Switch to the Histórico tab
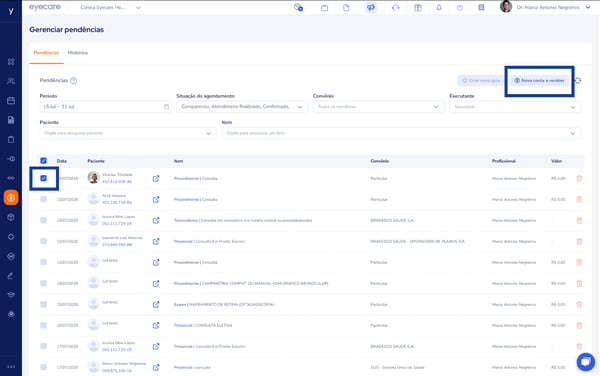 coord(78,53)
